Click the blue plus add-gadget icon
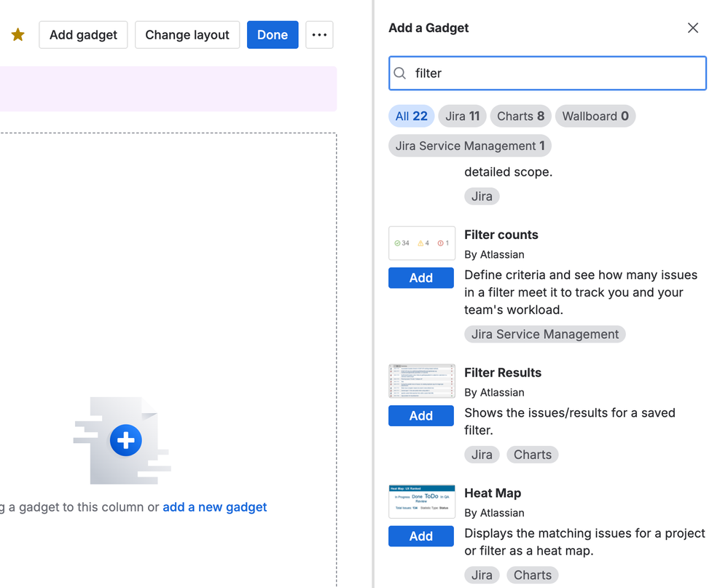This screenshot has height=588, width=728. coord(126,440)
